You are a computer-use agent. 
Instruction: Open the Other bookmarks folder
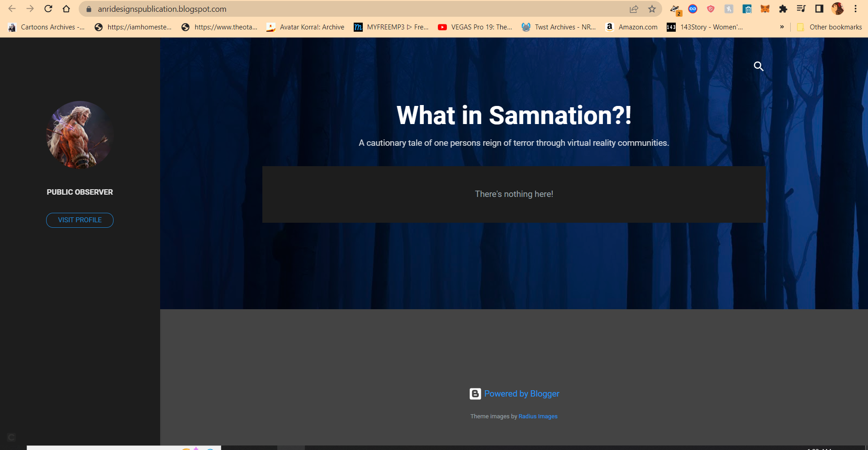(x=830, y=27)
